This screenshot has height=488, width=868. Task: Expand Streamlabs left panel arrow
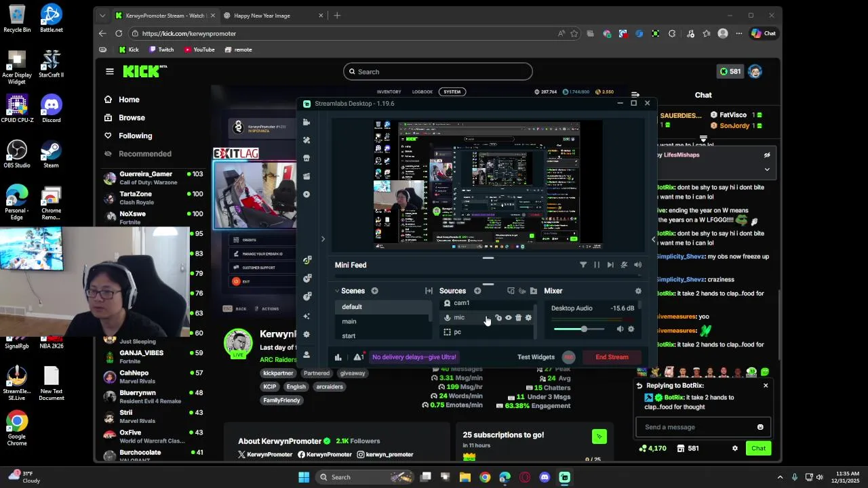coord(323,239)
